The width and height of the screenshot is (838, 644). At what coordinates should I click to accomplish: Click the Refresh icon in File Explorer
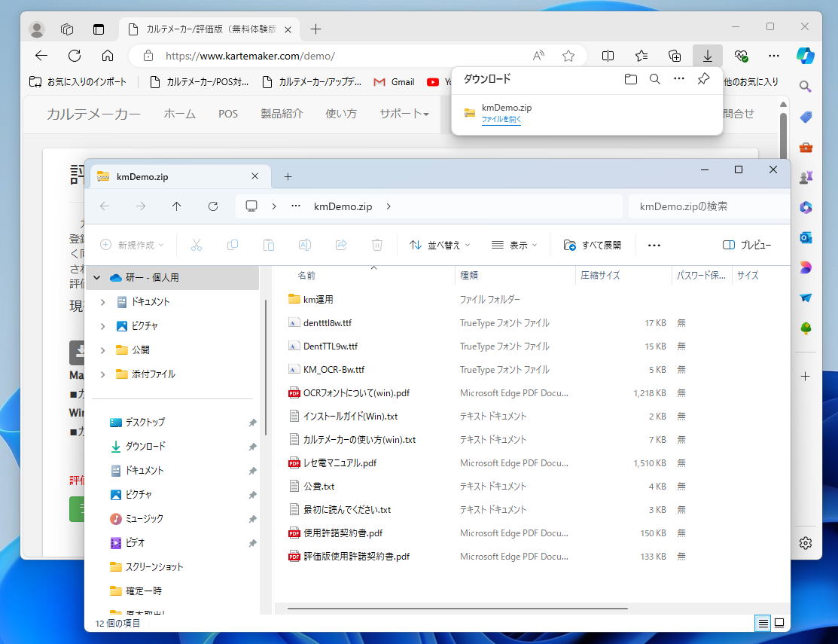click(x=213, y=206)
